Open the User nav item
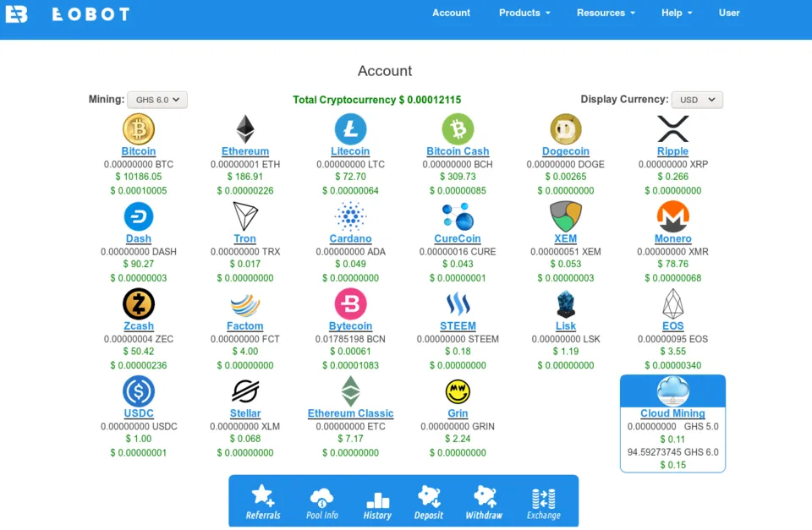The width and height of the screenshot is (812, 530). click(729, 13)
